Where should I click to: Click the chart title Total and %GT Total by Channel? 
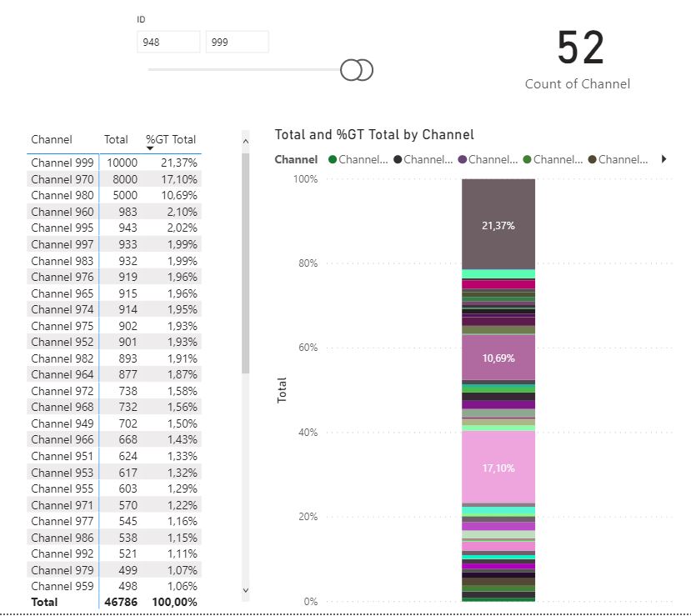tap(374, 134)
